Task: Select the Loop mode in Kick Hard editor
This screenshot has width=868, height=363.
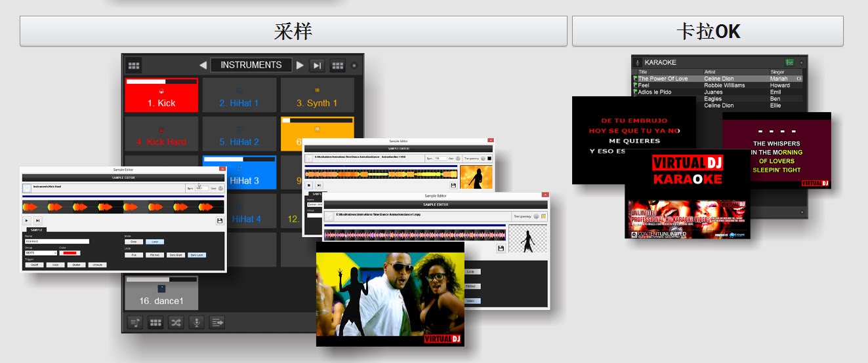Action: click(154, 241)
